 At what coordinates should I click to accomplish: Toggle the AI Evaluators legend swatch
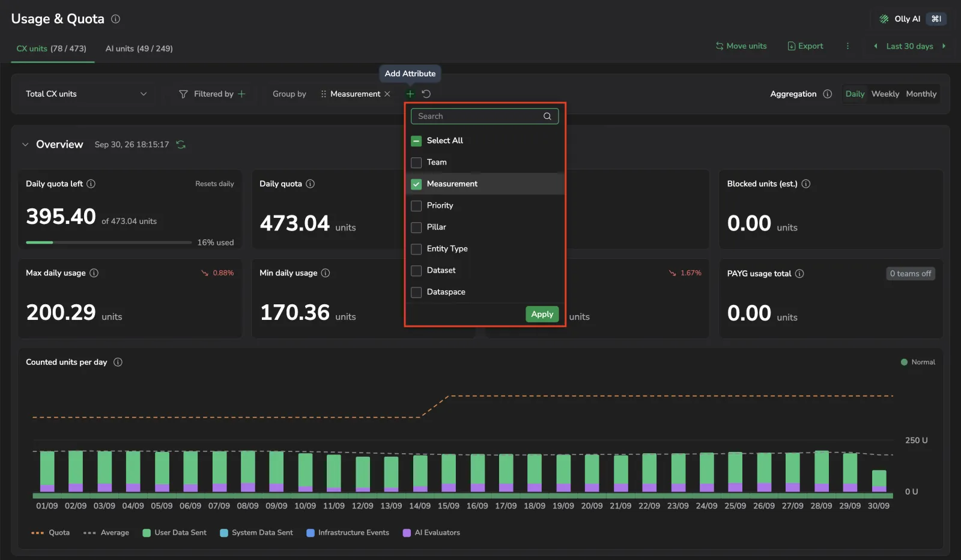407,533
